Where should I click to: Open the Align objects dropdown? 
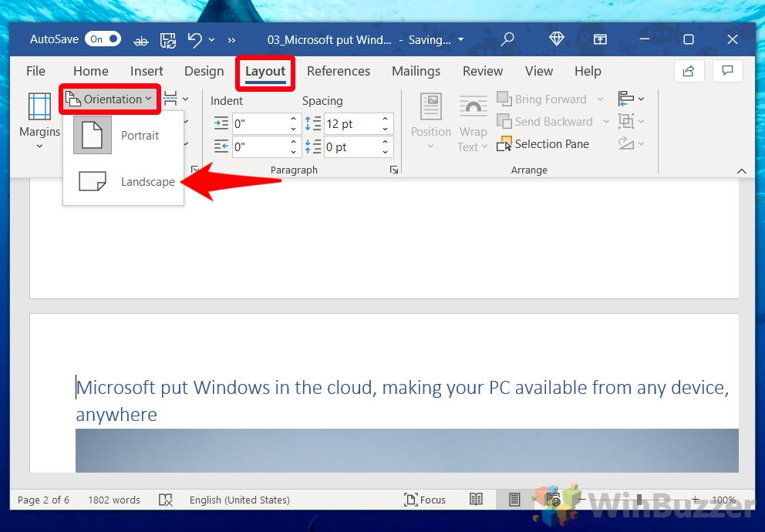click(632, 99)
